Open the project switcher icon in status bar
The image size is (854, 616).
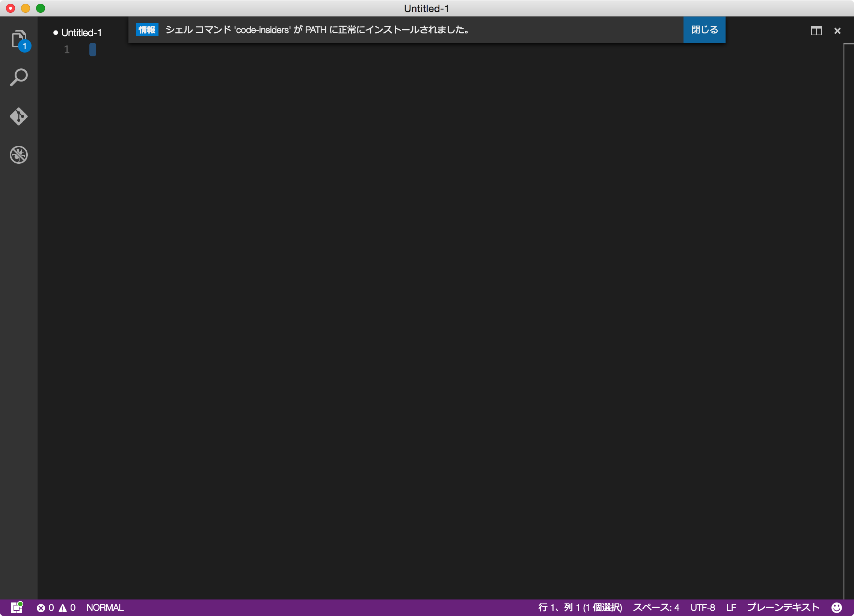(x=17, y=607)
